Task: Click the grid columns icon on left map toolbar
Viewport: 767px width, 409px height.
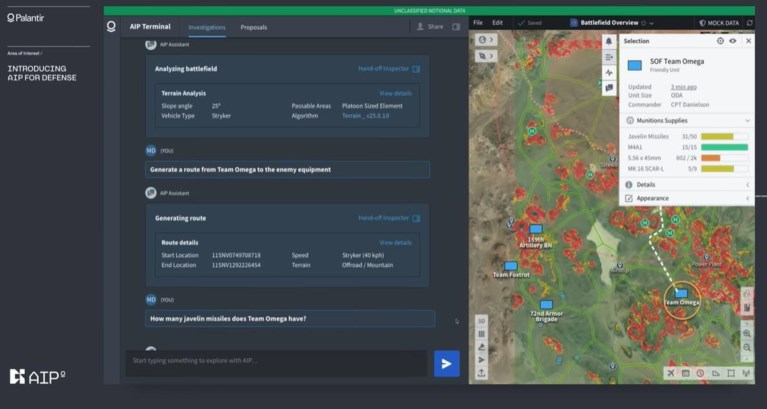Action: [481, 334]
